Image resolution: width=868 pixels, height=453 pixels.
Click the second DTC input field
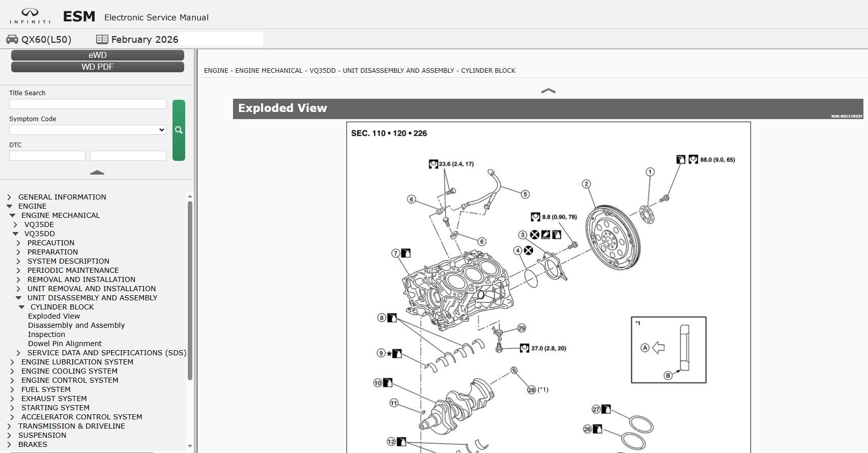coord(128,156)
